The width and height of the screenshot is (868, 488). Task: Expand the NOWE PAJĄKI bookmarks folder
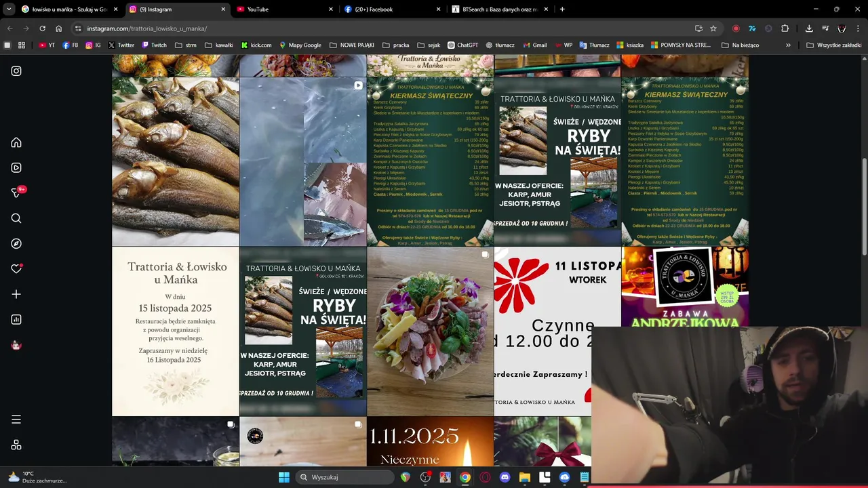352,45
